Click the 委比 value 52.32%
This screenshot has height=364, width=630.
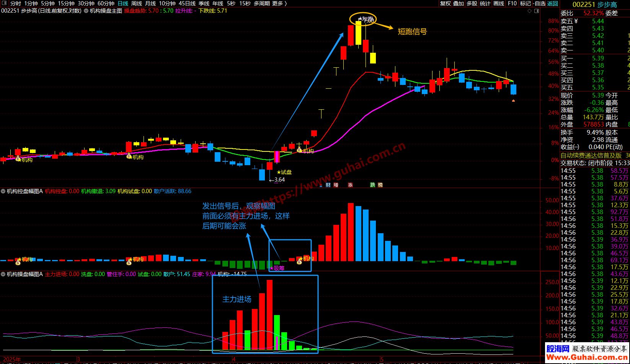[x=594, y=13]
